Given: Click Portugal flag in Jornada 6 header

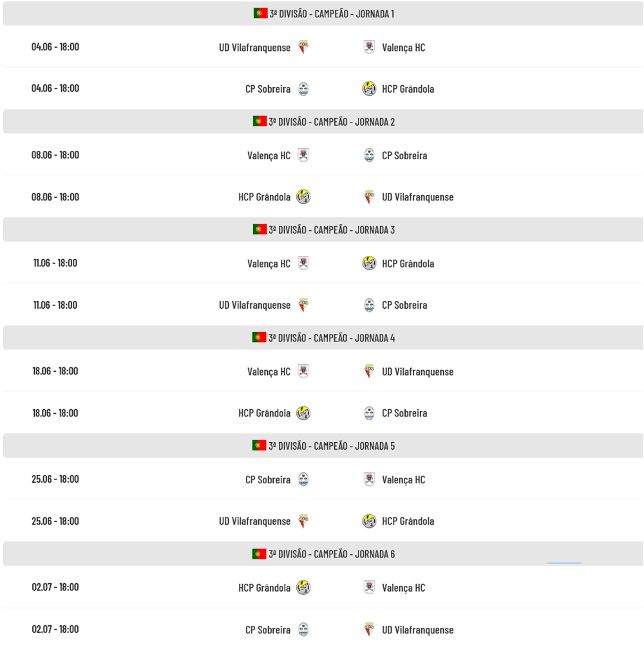Looking at the screenshot, I should tap(260, 554).
